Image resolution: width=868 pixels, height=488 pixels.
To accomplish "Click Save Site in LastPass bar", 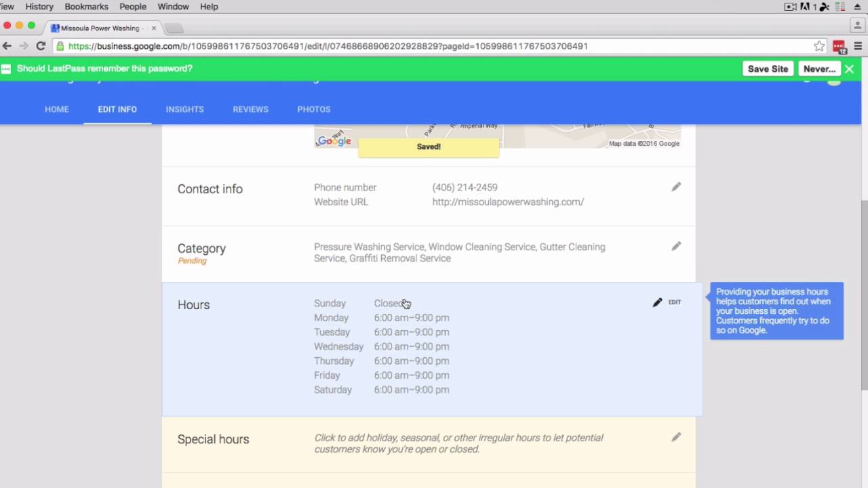I will click(768, 69).
